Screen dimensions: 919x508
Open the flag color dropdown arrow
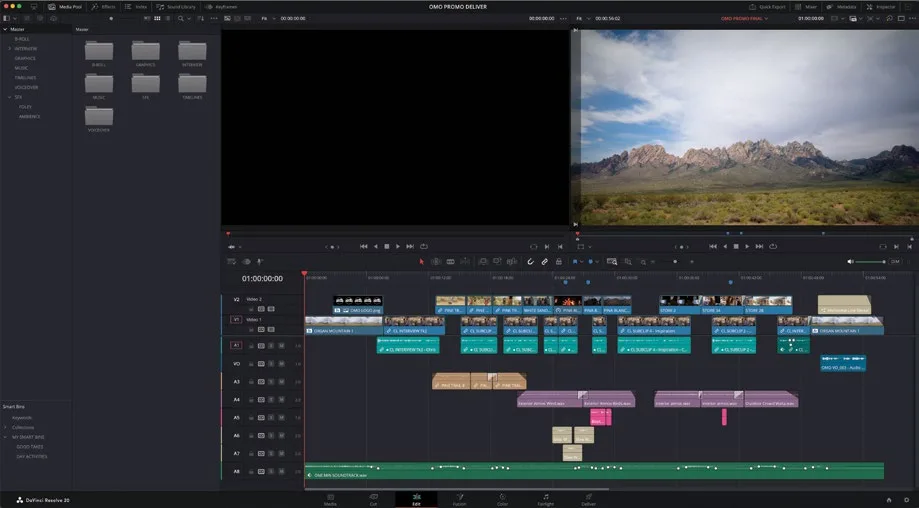581,261
